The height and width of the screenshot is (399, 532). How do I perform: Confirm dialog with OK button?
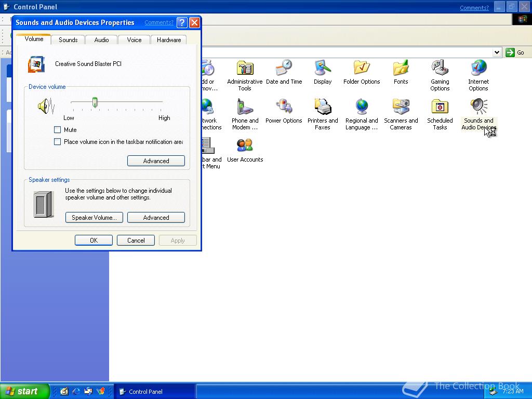(94, 240)
